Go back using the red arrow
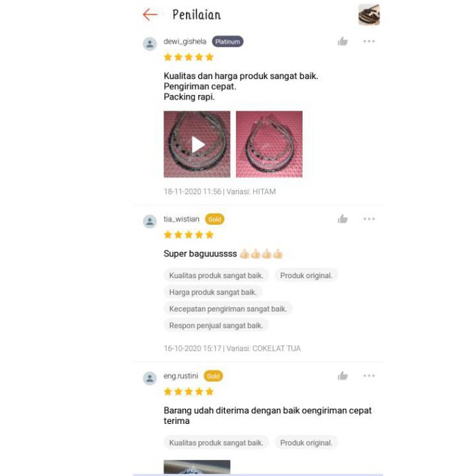Image resolution: width=476 pixels, height=476 pixels. click(150, 15)
